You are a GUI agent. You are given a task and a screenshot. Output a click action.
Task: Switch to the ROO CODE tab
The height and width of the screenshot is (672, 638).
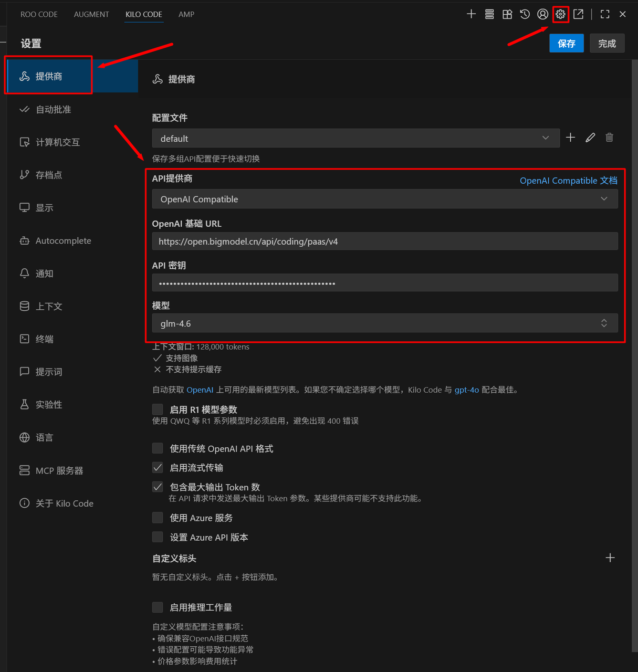pos(39,14)
